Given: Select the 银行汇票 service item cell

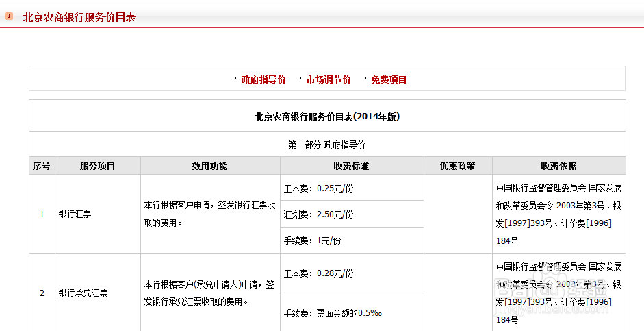Looking at the screenshot, I should click(x=98, y=214).
